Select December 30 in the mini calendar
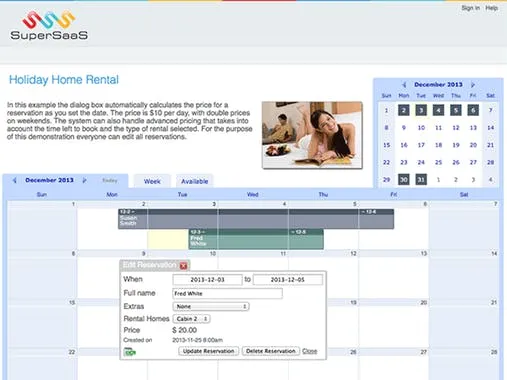Image resolution: width=507 pixels, height=380 pixels. (404, 180)
